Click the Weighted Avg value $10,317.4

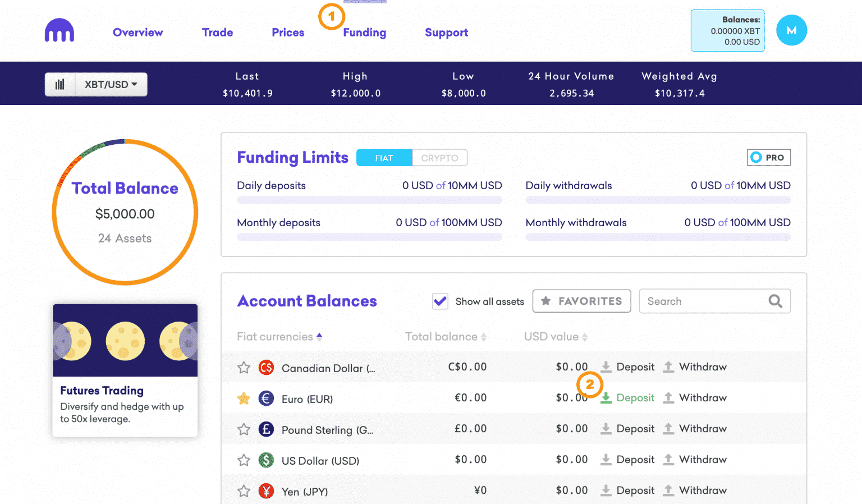[680, 93]
